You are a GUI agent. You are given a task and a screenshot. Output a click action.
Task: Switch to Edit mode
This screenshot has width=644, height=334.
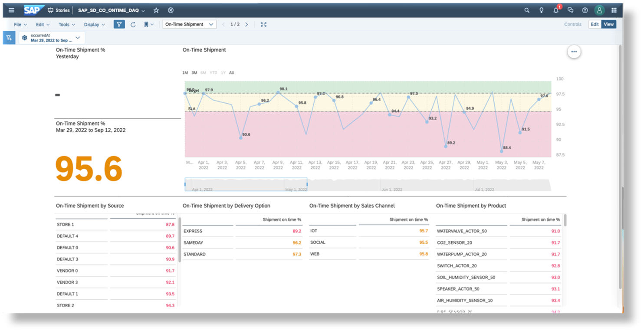(595, 25)
